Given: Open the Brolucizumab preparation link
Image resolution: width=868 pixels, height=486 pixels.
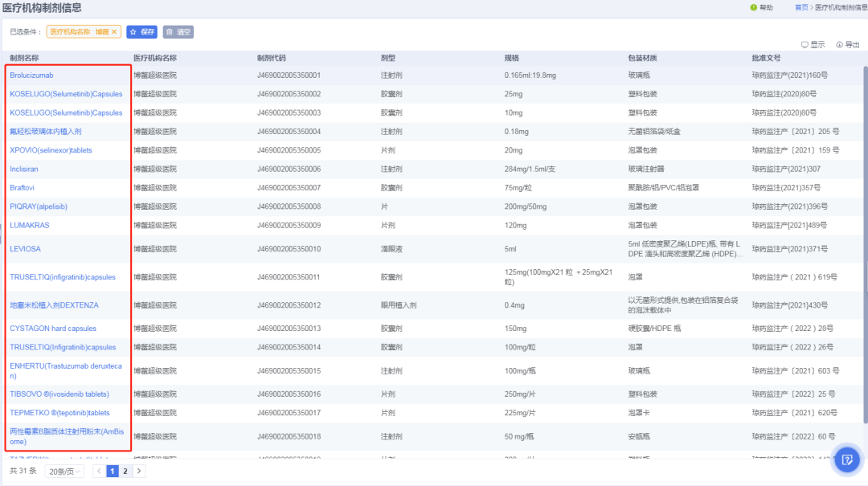Looking at the screenshot, I should tap(31, 76).
